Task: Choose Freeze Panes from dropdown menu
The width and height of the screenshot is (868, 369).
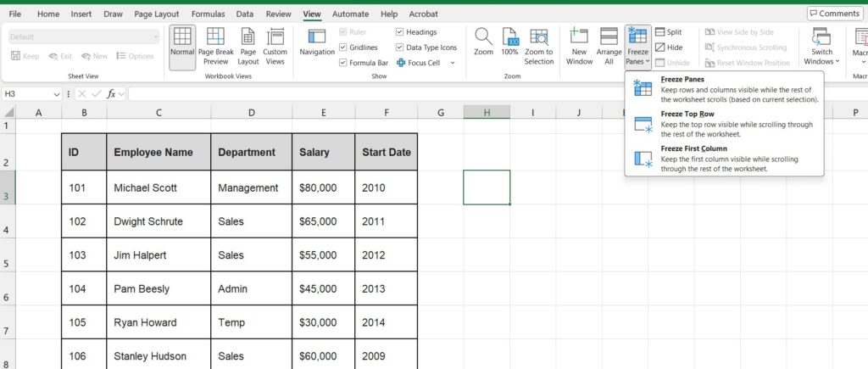Action: tap(724, 89)
